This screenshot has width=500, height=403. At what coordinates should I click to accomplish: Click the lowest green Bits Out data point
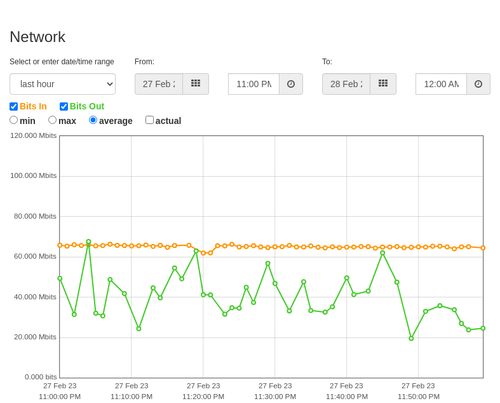click(x=411, y=338)
